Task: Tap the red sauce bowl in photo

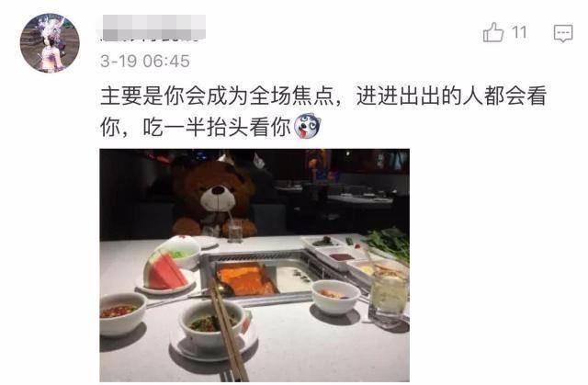Action: 122,314
